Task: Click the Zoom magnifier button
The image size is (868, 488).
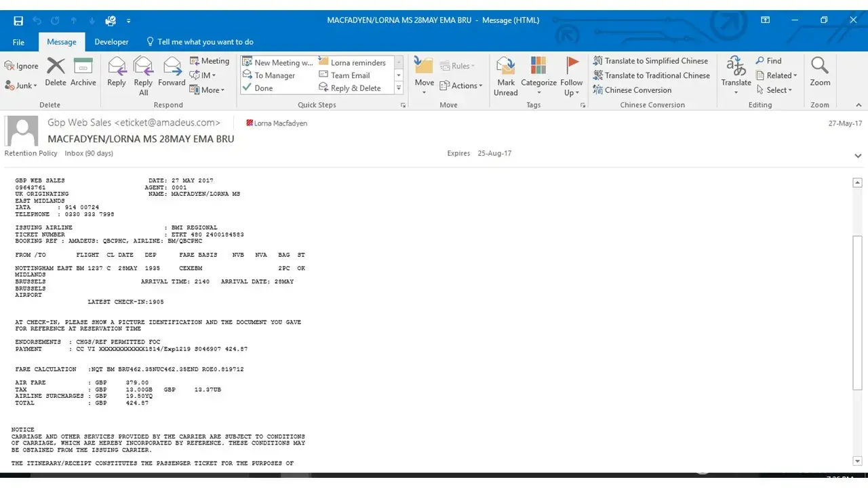Action: [x=820, y=73]
